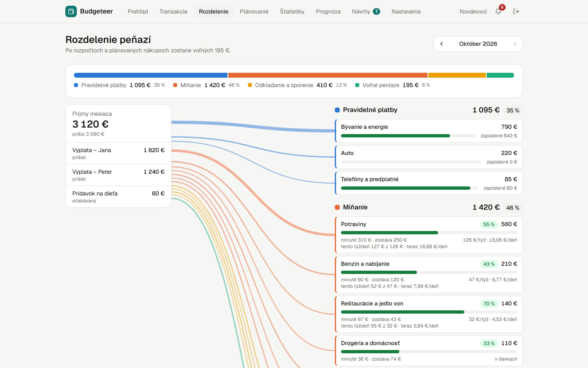Open the Prognóza tab
Screen dimensions: 588x368
pos(328,11)
